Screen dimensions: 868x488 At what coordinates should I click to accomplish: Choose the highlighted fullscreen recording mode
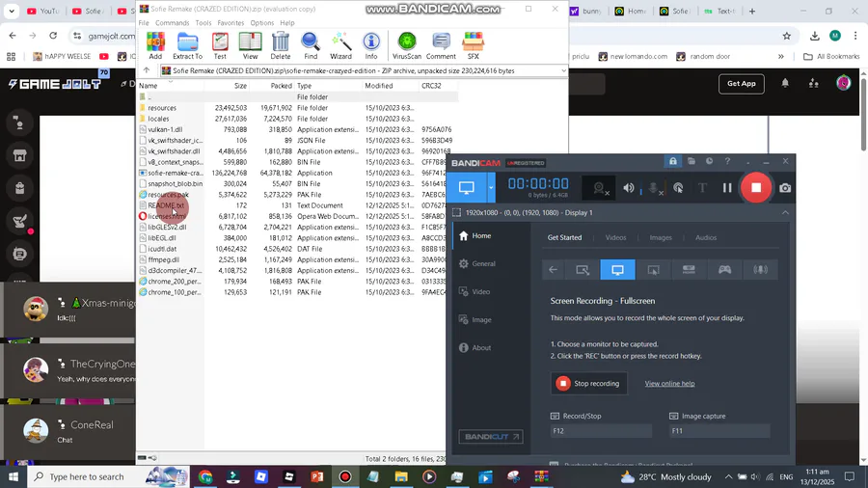coord(618,269)
